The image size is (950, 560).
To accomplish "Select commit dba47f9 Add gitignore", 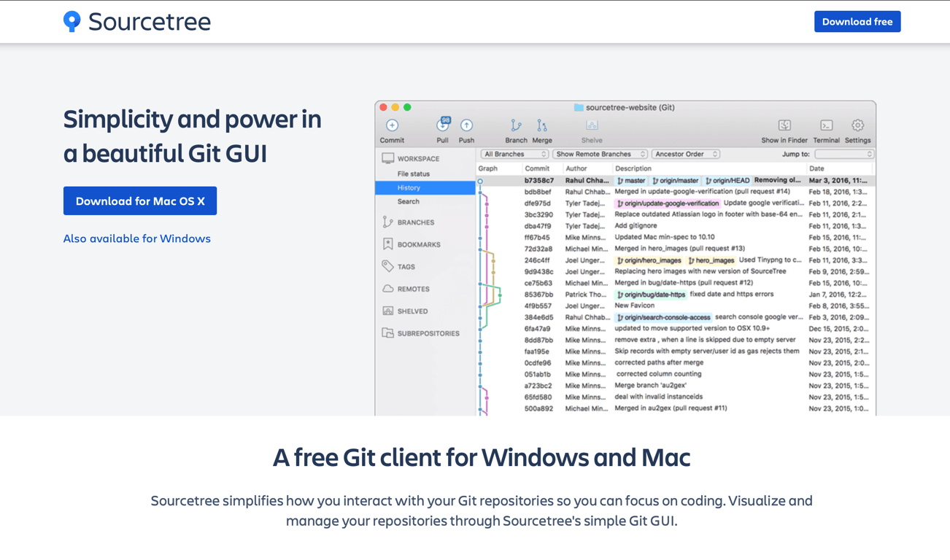I will (x=675, y=226).
